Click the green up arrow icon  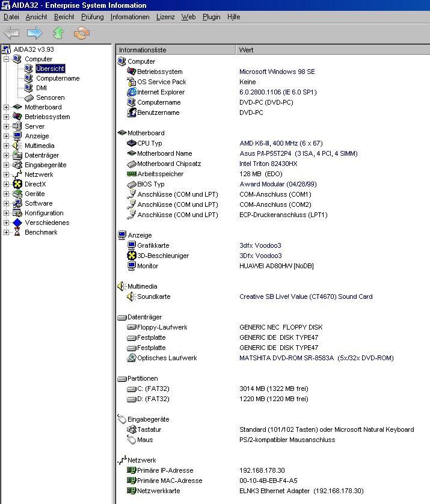(58, 33)
